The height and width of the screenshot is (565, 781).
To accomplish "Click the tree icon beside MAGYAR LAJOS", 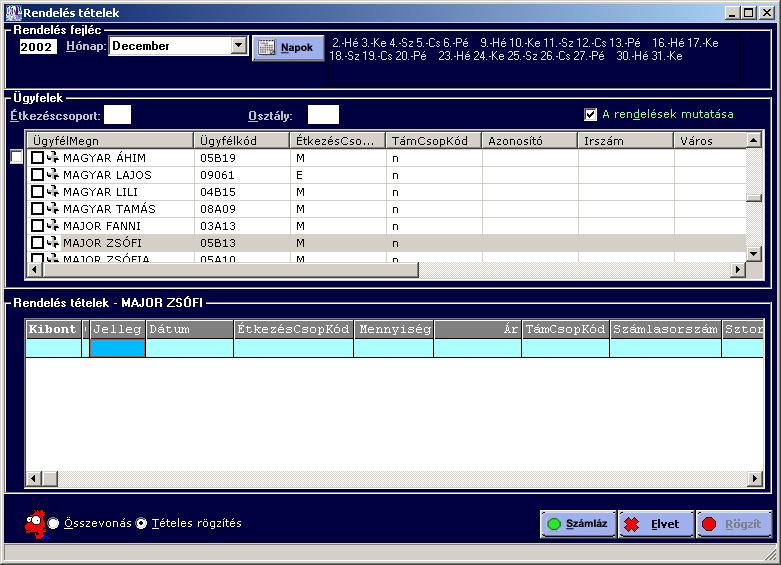I will tap(52, 175).
